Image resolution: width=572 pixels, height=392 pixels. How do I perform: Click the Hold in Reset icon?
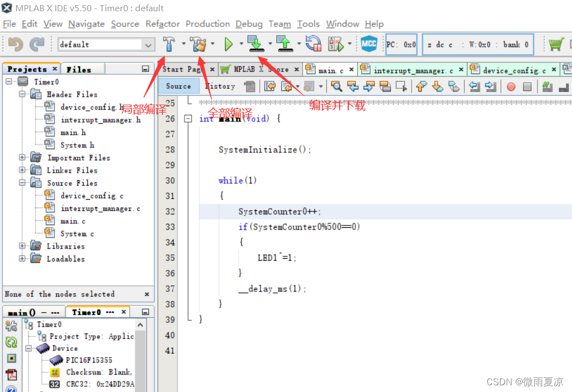(x=313, y=44)
